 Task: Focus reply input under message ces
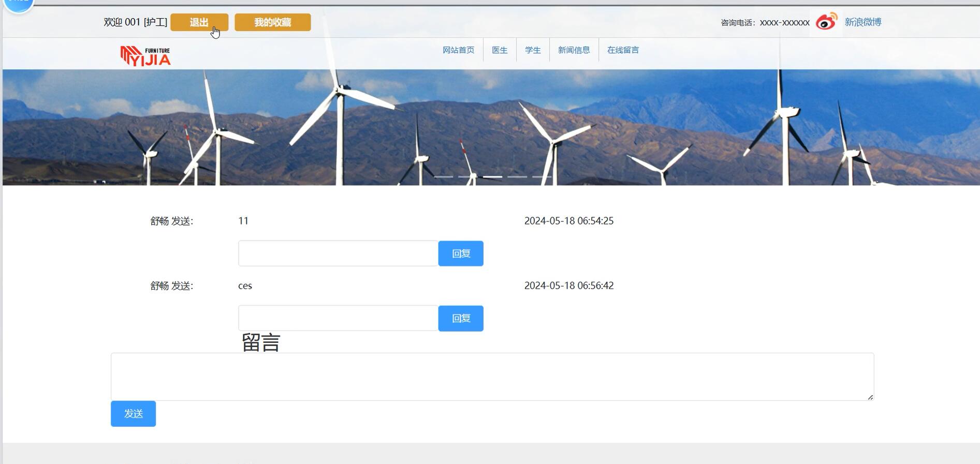tap(338, 318)
